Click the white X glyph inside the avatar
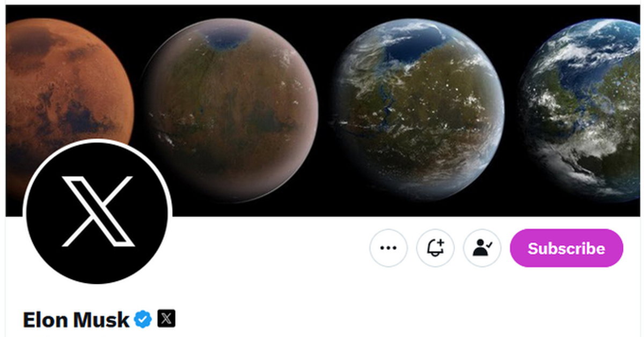This screenshot has width=644, height=337. click(97, 210)
